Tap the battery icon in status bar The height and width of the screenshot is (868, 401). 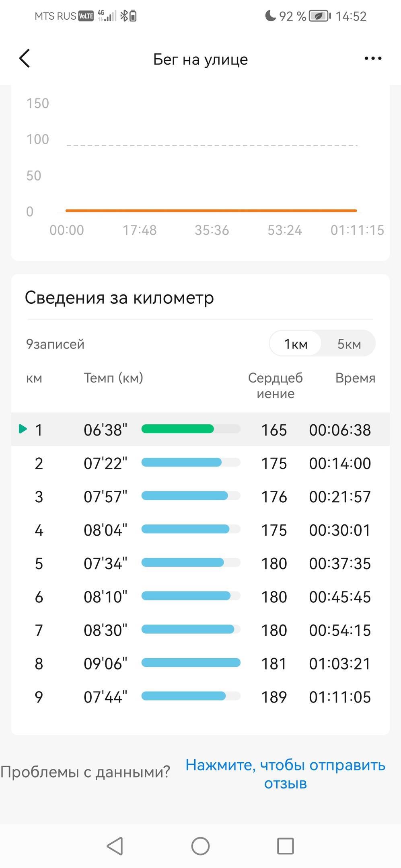coord(320,16)
